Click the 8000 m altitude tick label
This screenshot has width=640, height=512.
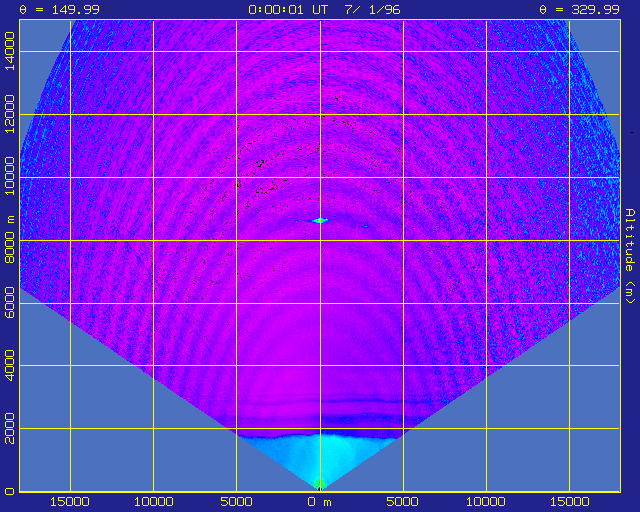pos(9,240)
